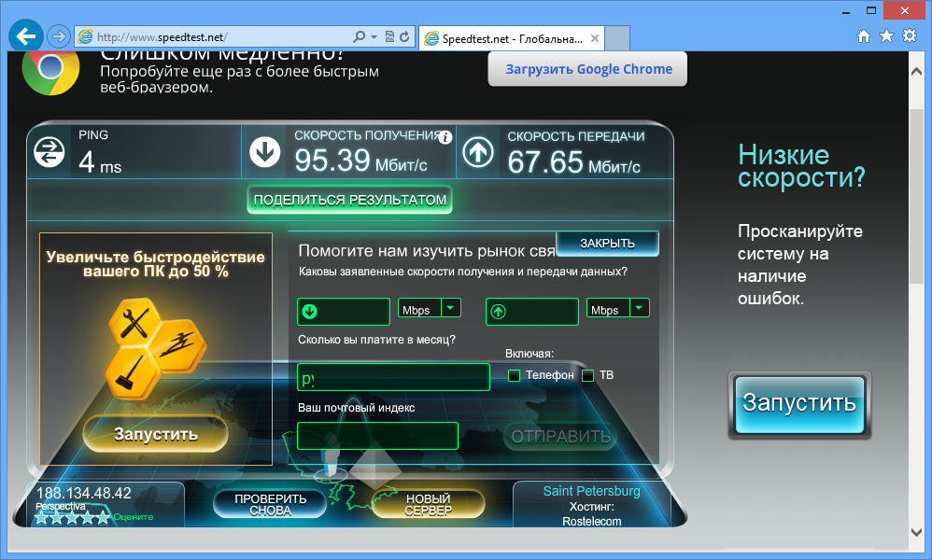The height and width of the screenshot is (560, 932).
Task: Click the search magnifier in address bar
Action: tap(359, 36)
